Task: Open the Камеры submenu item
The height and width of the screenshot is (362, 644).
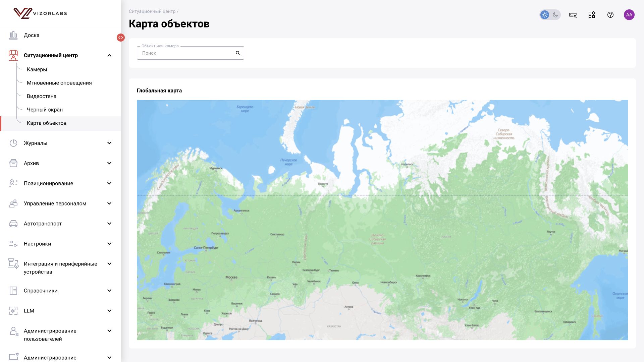Action: click(37, 69)
